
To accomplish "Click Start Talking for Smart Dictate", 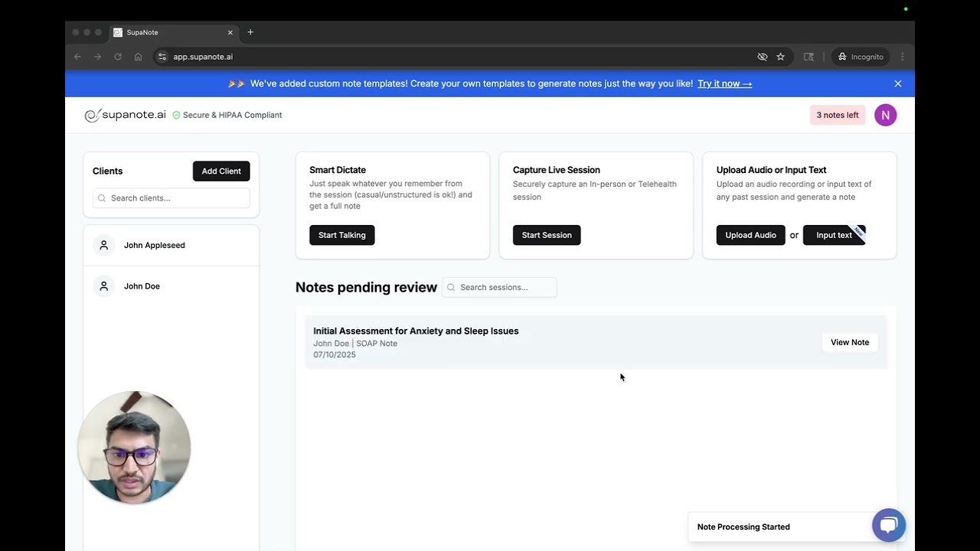I will click(x=341, y=235).
